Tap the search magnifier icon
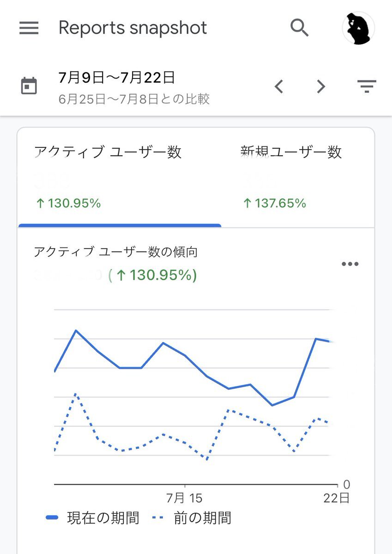This screenshot has width=392, height=554. [300, 28]
